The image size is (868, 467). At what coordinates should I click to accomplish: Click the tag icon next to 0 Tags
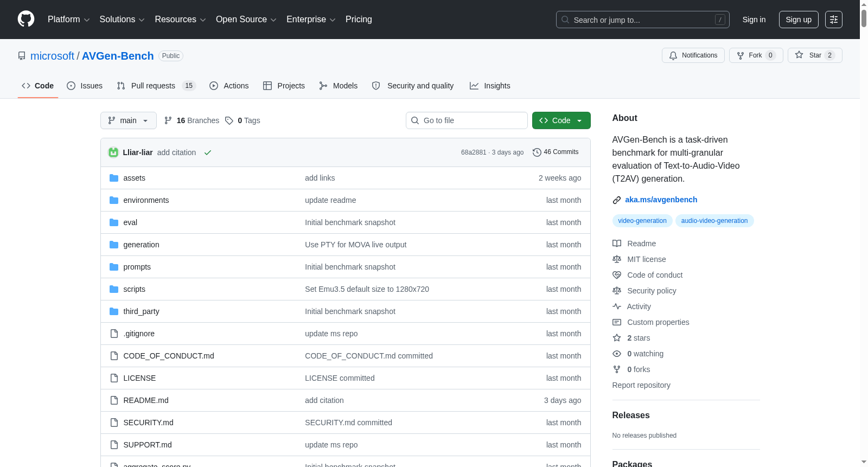[229, 120]
